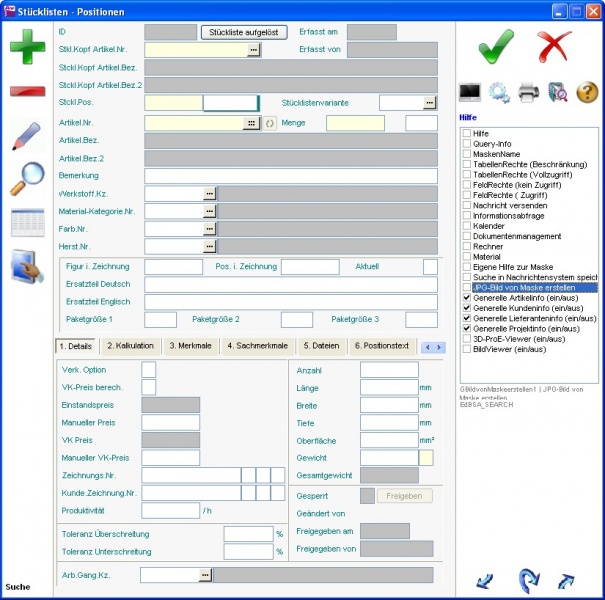This screenshot has width=605, height=600.
Task: Confirm with the green checkmark icon
Action: 496,46
